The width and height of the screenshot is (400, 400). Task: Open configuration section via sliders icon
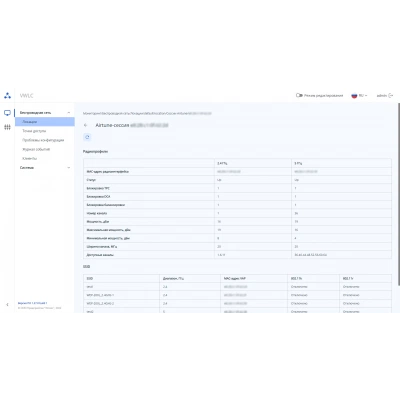[x=7, y=127]
